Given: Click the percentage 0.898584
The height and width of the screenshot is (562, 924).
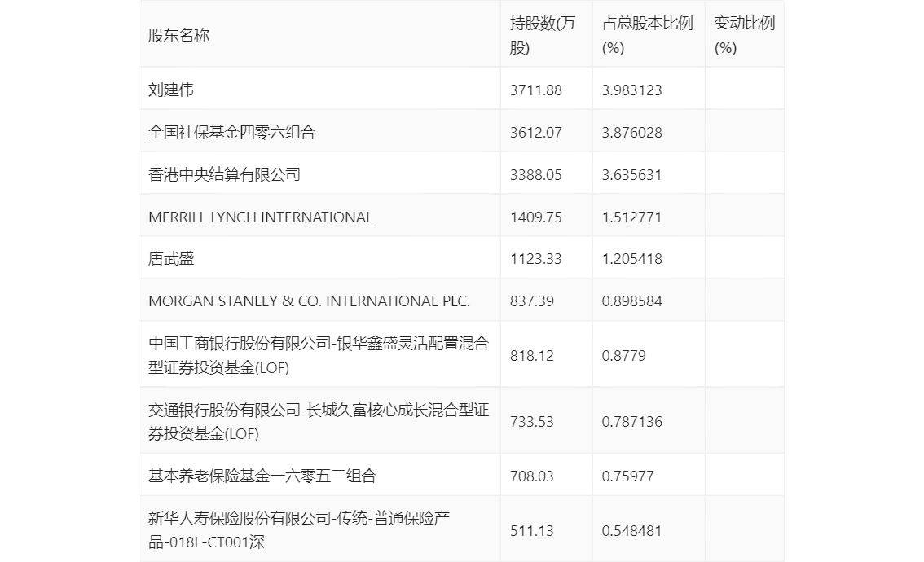Looking at the screenshot, I should click(631, 301).
